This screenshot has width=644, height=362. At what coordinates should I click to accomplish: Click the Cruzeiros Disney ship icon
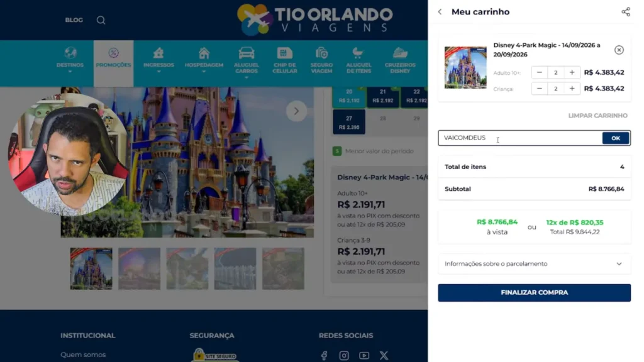pyautogui.click(x=400, y=53)
